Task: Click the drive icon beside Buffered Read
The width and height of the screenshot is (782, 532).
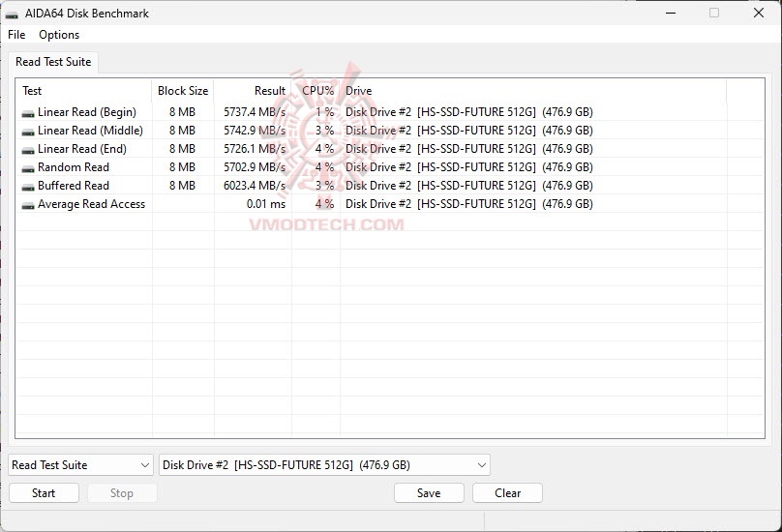Action: (x=28, y=188)
